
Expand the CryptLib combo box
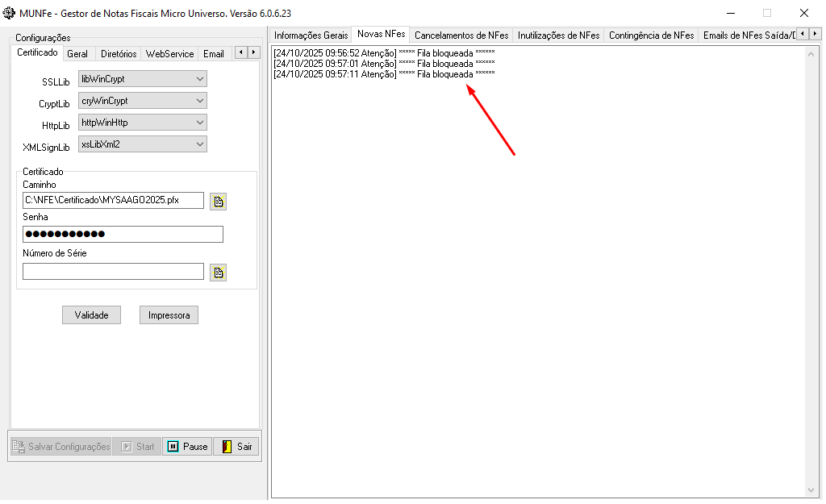(200, 101)
